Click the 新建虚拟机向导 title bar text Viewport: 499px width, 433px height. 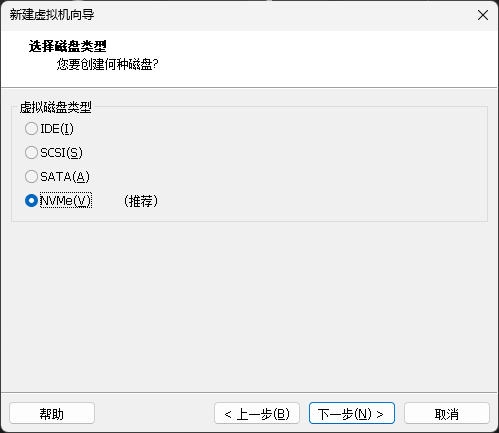pos(52,15)
